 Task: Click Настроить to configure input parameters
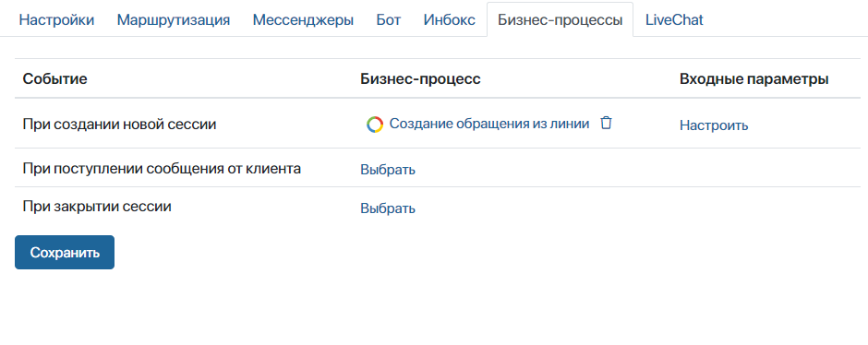coord(714,125)
